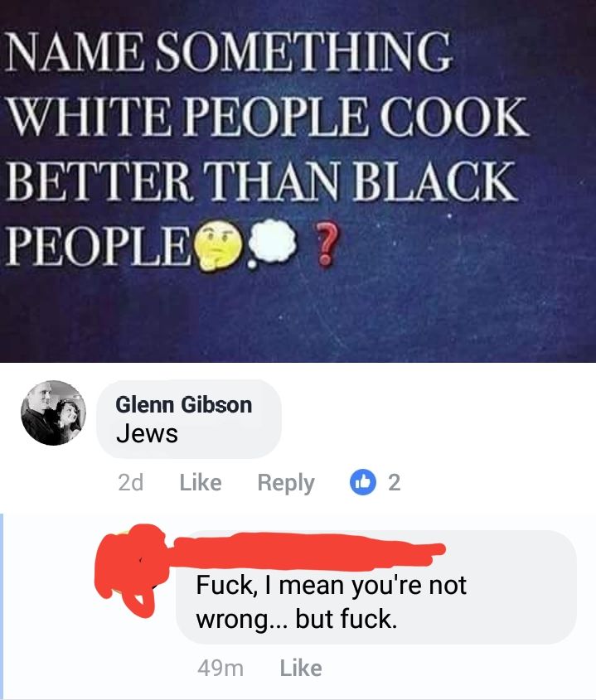Click the "you're not wrong" reply bubble
Viewport: 596px width, 700px height.
(376, 587)
